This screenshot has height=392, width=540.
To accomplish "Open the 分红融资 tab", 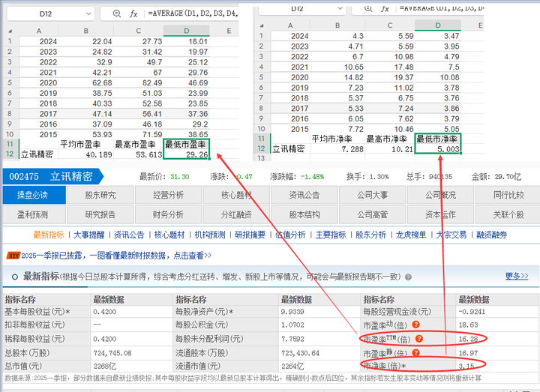I will (236, 215).
